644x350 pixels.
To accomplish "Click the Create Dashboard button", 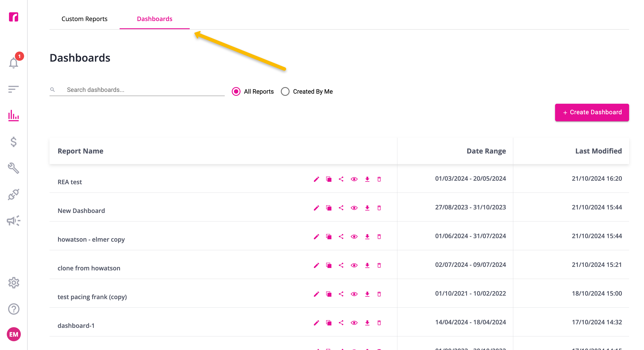I will pos(592,112).
